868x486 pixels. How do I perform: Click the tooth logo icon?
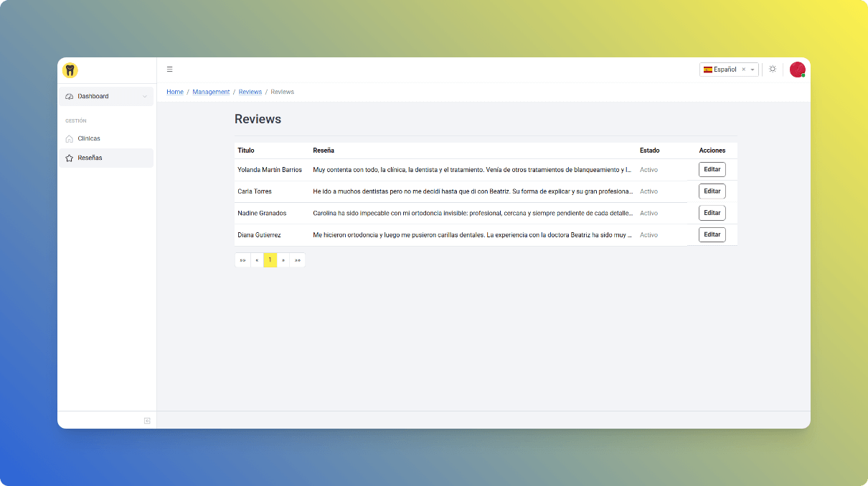[70, 70]
